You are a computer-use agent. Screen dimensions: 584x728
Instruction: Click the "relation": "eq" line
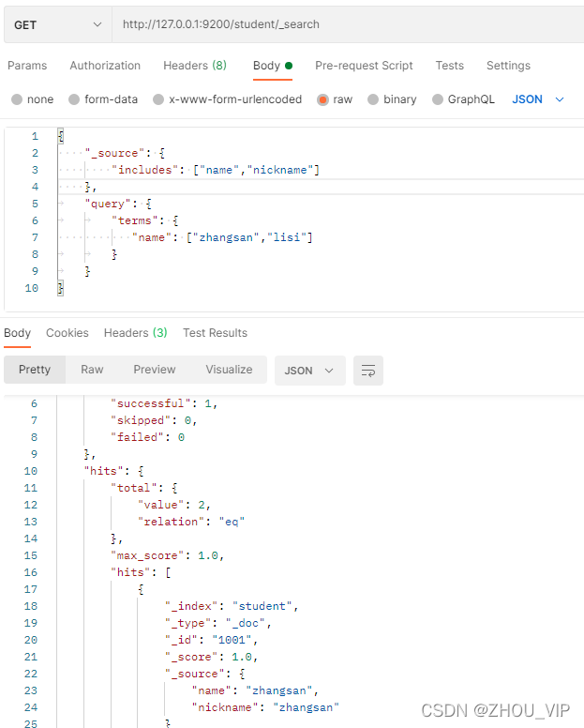click(191, 522)
